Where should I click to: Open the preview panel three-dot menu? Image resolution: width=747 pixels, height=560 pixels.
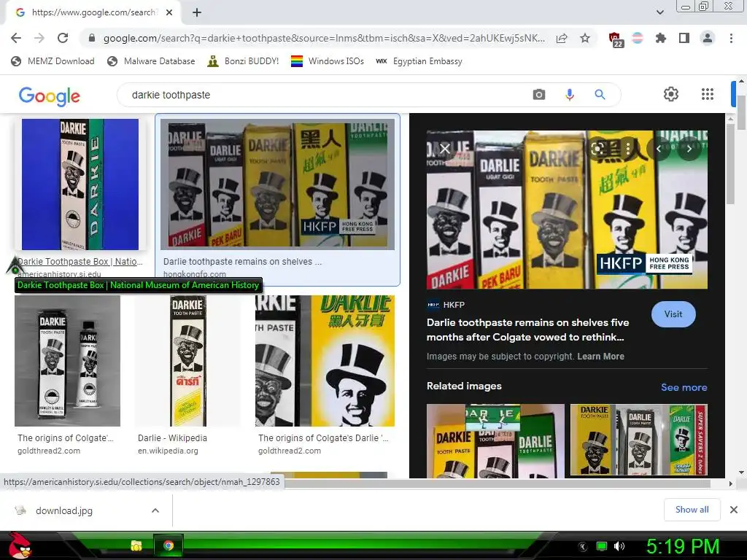tap(628, 149)
